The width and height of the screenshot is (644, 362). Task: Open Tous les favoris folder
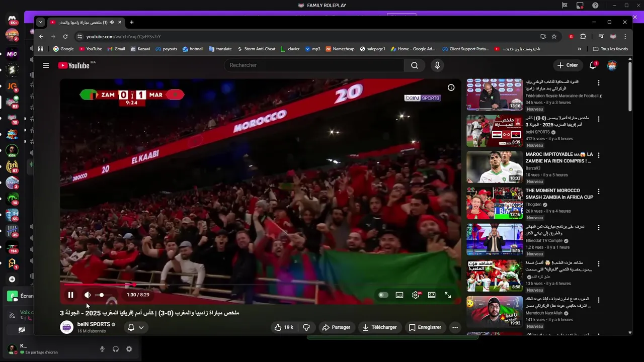(610, 49)
